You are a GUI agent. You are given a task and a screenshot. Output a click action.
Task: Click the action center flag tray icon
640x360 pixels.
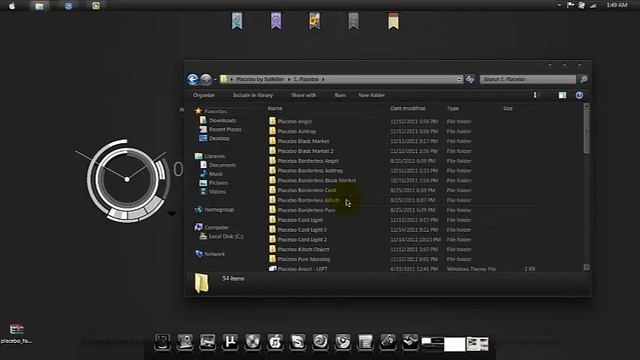pos(571,5)
